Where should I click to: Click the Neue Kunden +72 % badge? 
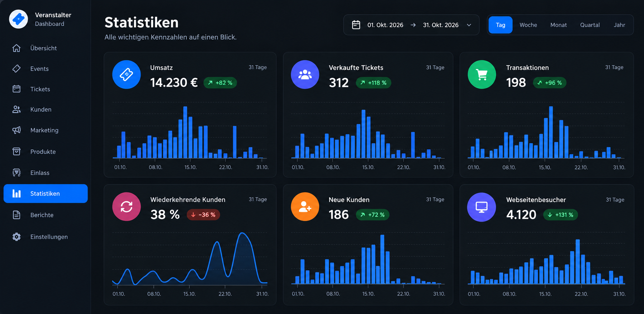point(373,215)
